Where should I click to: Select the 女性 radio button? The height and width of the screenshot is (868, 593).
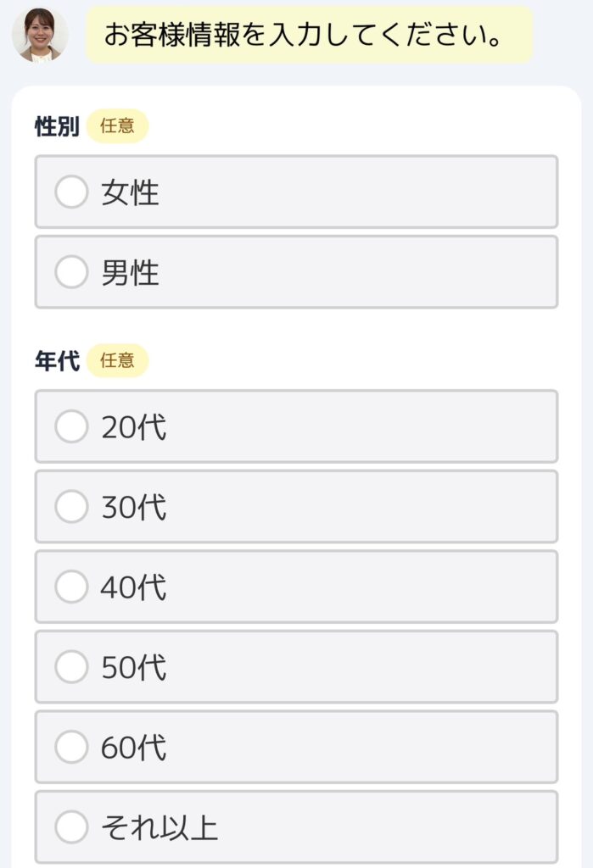click(72, 192)
